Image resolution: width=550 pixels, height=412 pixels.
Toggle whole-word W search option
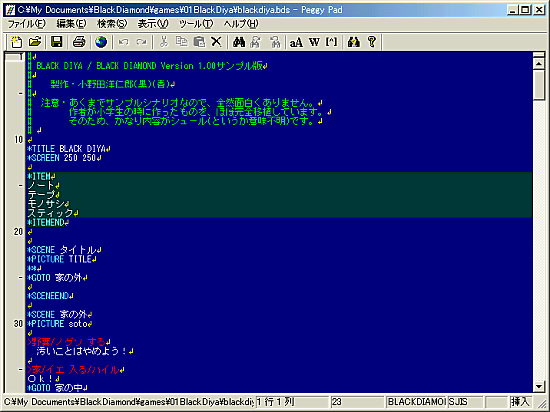pyautogui.click(x=314, y=42)
